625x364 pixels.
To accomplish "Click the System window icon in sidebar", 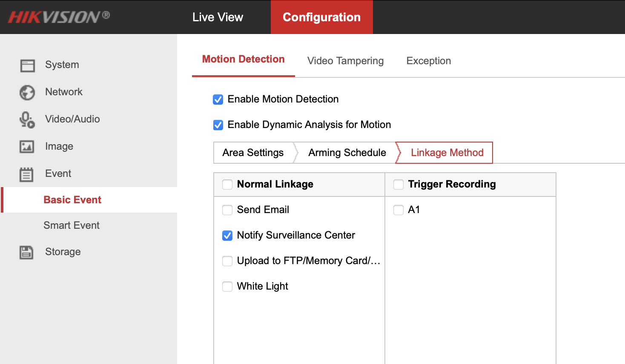I will pos(28,65).
